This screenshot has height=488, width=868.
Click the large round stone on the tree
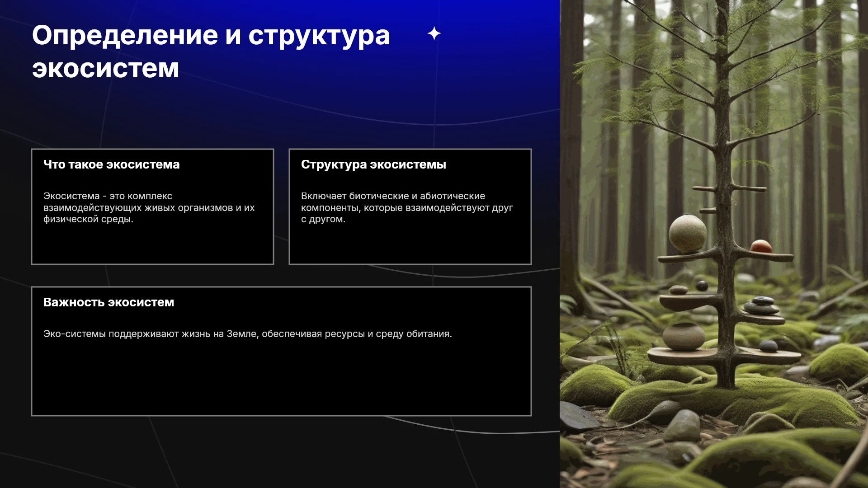pos(688,233)
